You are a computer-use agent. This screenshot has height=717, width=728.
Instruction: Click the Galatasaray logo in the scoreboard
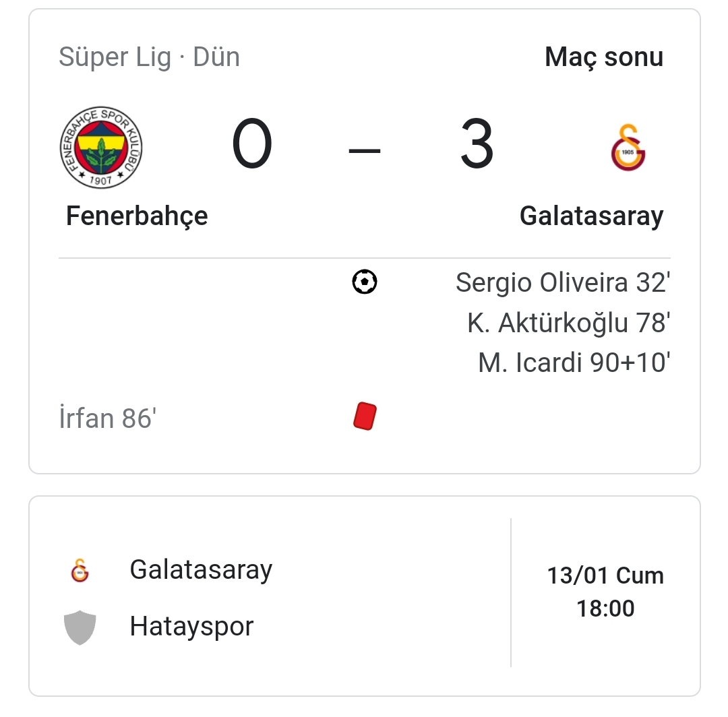point(628,147)
